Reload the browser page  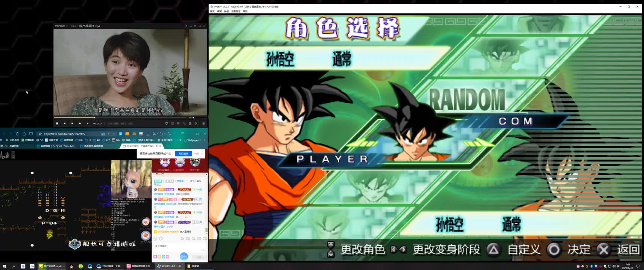coord(17,134)
